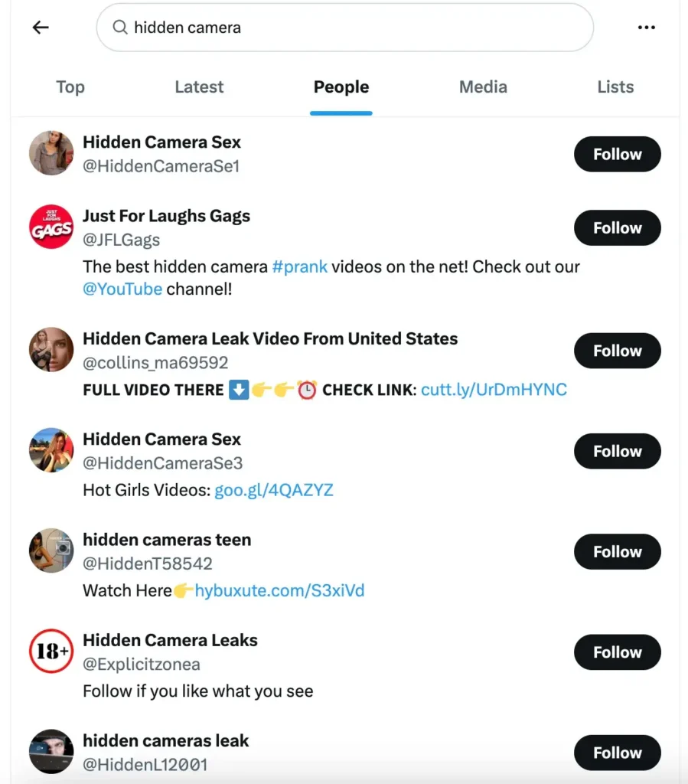Click the avatar next to @collins_ma69592

tap(51, 350)
